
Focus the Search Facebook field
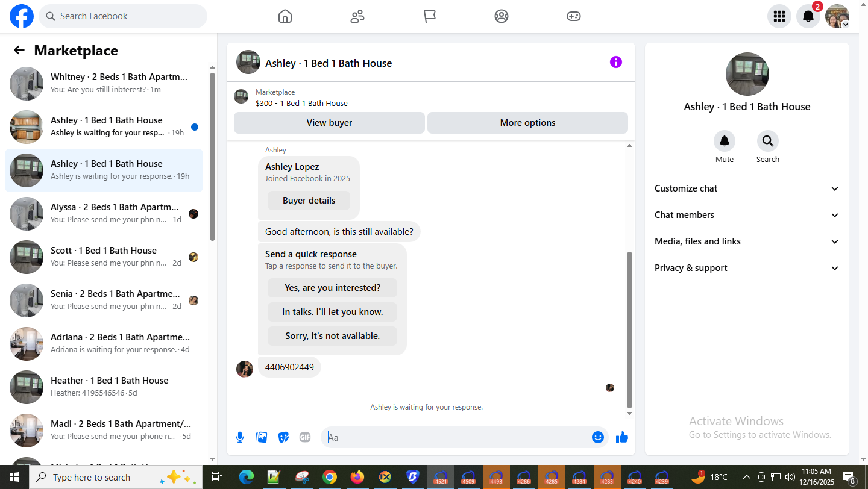coord(123,16)
